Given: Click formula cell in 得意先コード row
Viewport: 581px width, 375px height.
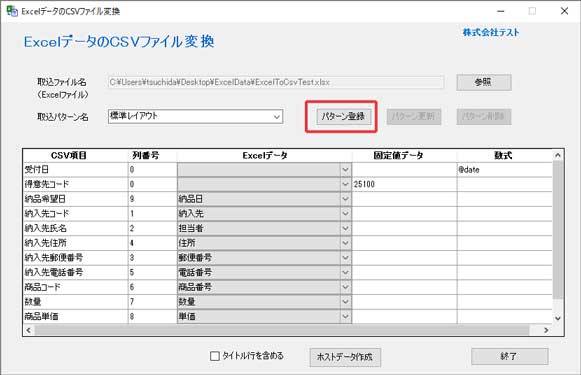Looking at the screenshot, I should pos(505,184).
